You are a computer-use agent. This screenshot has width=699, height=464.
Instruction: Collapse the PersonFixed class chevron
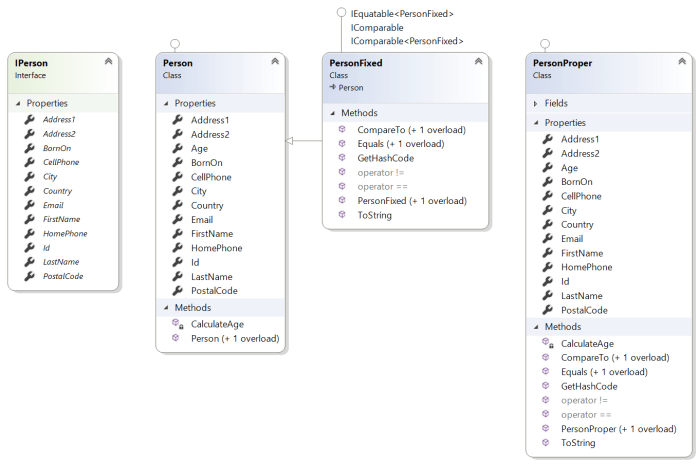pos(478,62)
